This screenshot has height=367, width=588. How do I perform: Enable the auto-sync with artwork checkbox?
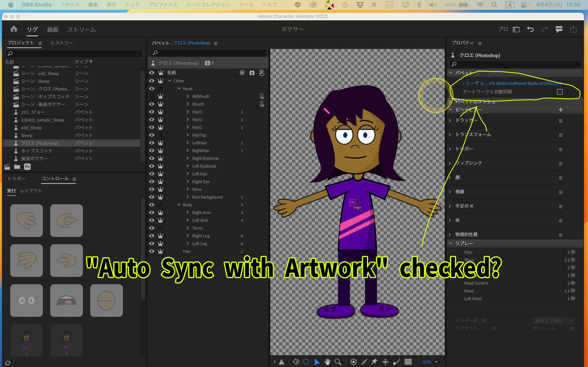pyautogui.click(x=560, y=92)
